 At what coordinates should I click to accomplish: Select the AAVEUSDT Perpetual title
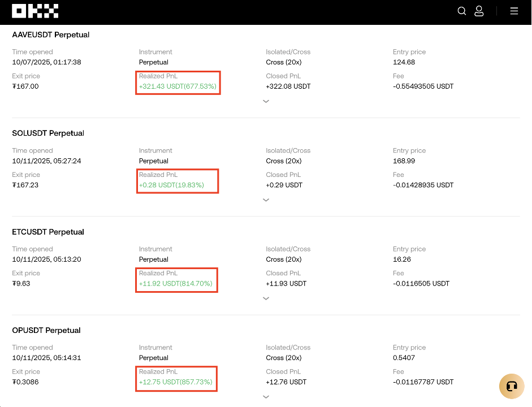pyautogui.click(x=51, y=34)
